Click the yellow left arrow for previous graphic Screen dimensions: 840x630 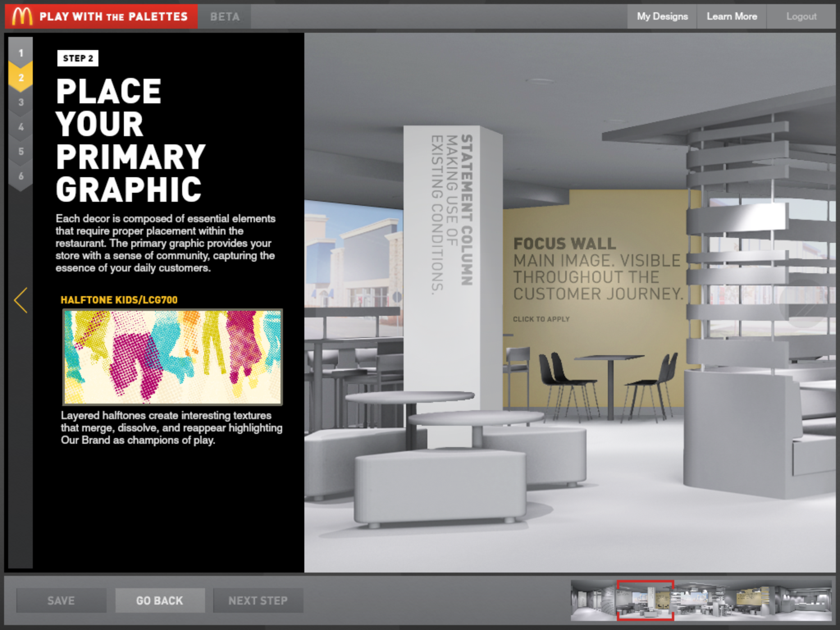pyautogui.click(x=21, y=300)
